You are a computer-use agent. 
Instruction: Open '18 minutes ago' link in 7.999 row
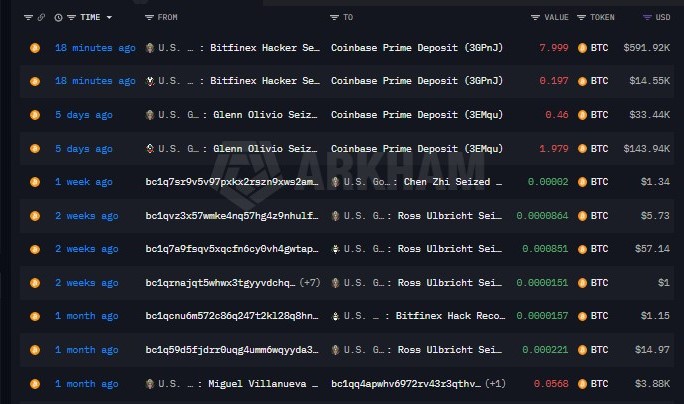[x=95, y=48]
